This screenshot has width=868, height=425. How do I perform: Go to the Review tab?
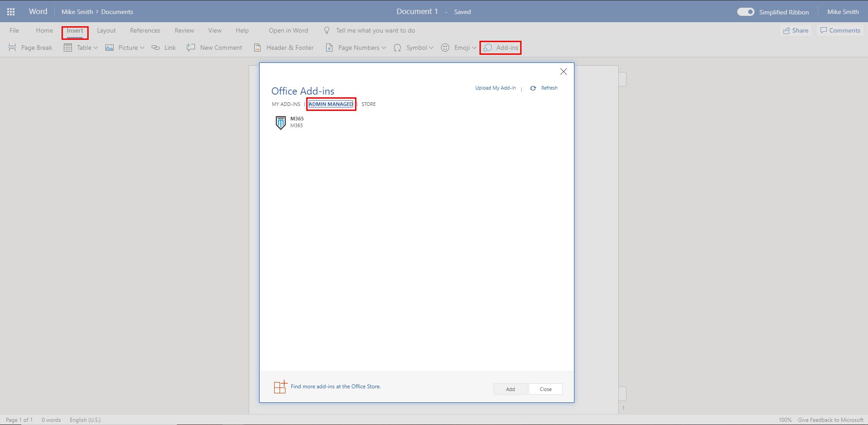point(185,30)
